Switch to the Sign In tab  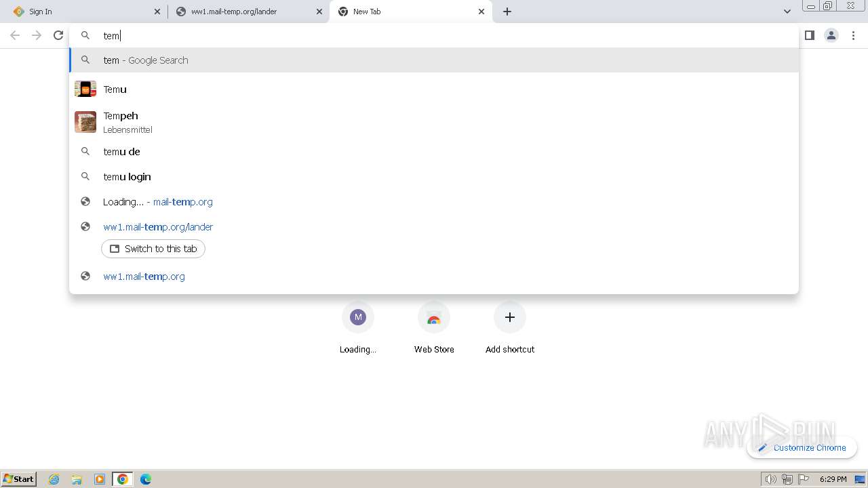point(86,12)
